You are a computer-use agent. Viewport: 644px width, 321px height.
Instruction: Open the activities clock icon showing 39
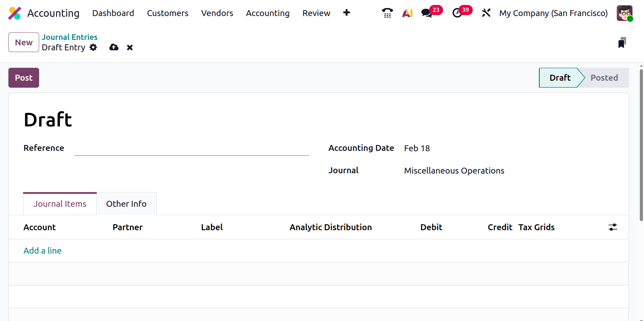click(457, 13)
